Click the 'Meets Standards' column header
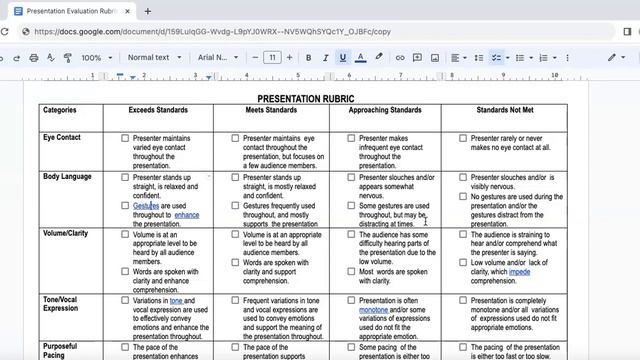Viewport: 640px width, 360px height. pyautogui.click(x=271, y=110)
